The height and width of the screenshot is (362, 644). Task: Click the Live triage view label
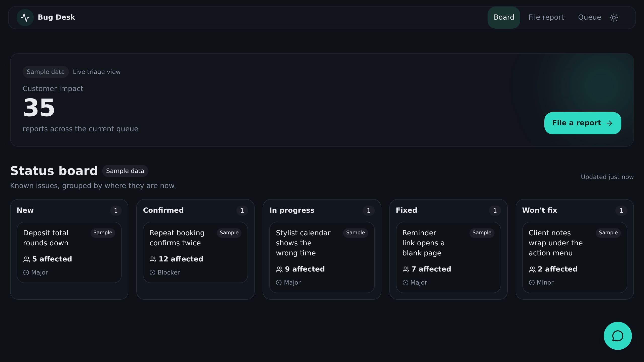click(x=97, y=72)
